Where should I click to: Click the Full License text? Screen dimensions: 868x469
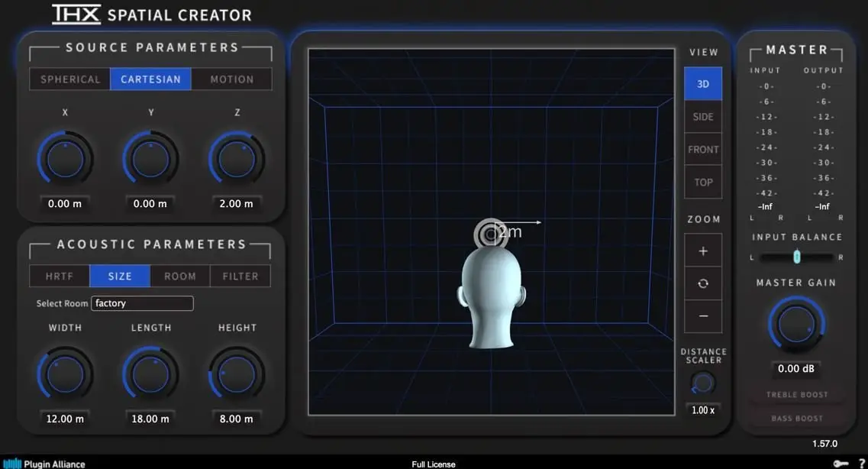pyautogui.click(x=434, y=464)
